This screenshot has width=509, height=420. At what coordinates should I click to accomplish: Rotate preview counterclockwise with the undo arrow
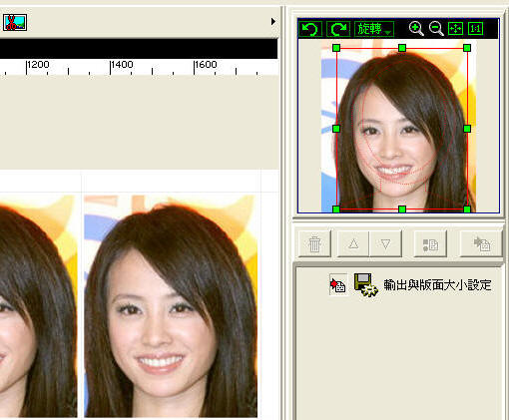pyautogui.click(x=310, y=29)
